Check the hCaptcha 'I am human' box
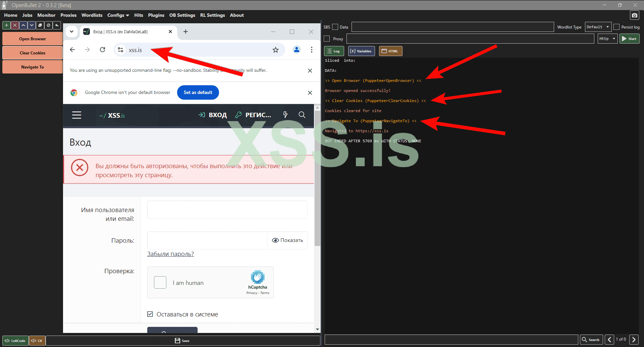 [160, 282]
